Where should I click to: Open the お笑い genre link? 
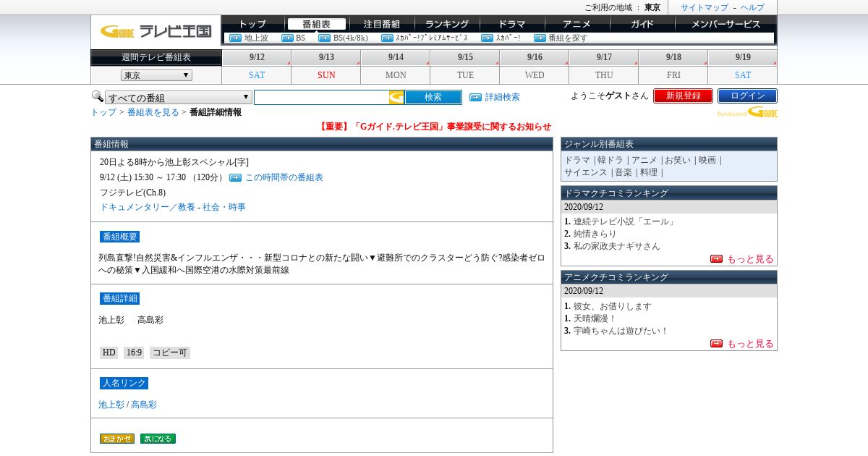(x=678, y=160)
